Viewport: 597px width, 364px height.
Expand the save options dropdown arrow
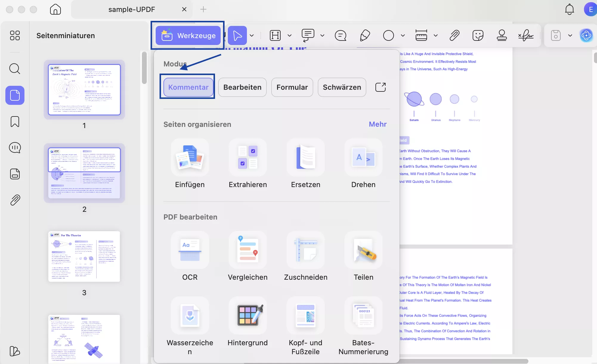pyautogui.click(x=570, y=35)
